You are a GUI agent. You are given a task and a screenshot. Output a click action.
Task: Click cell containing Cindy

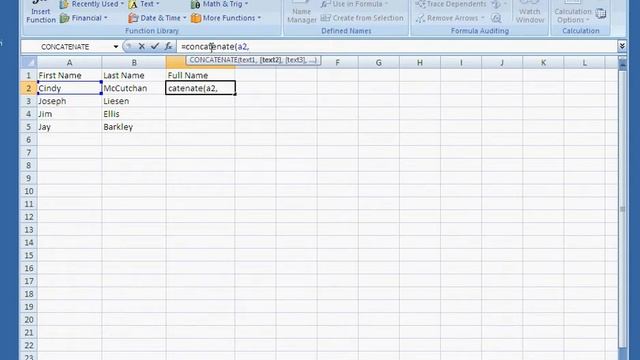[x=69, y=88]
